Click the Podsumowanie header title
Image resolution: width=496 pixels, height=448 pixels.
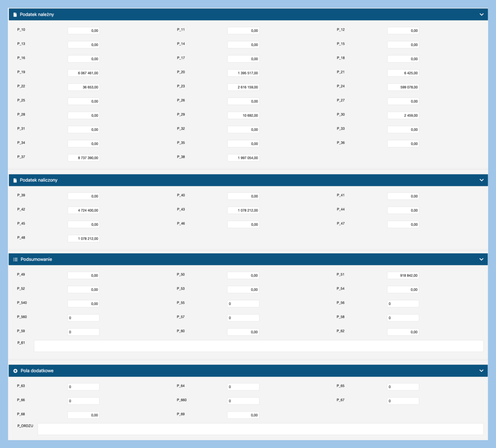(x=36, y=260)
